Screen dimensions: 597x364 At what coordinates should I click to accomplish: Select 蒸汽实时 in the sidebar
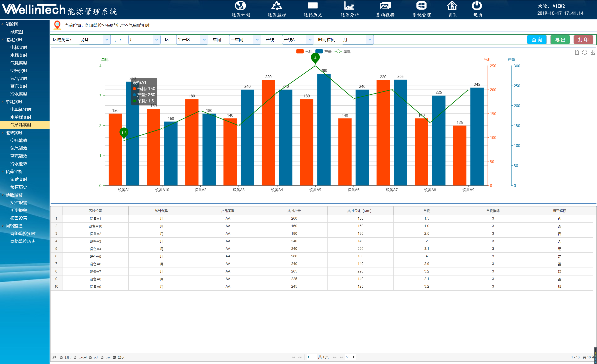[x=19, y=86]
